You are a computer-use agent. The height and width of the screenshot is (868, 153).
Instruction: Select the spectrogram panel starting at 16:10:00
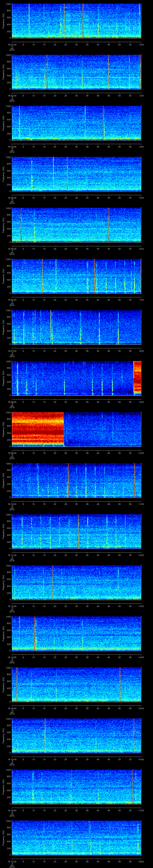point(76,480)
